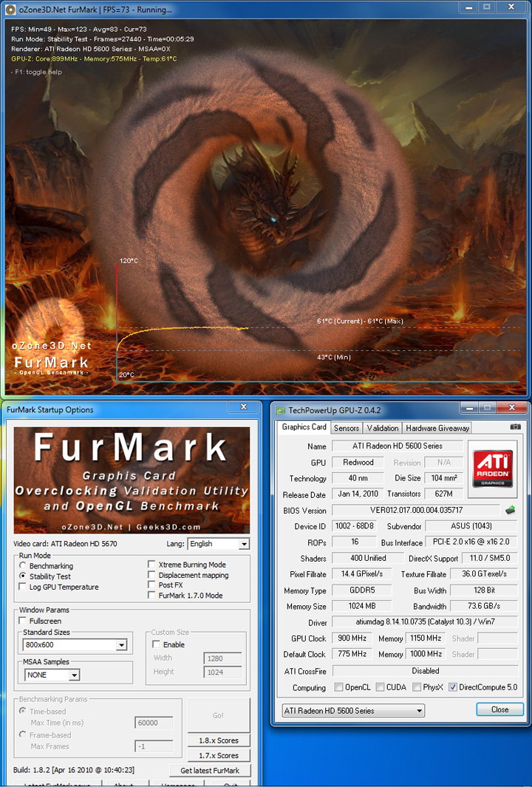Viewport: 532px width, 787px height.
Task: Click the GPU-Z title bar app icon
Action: (282, 410)
